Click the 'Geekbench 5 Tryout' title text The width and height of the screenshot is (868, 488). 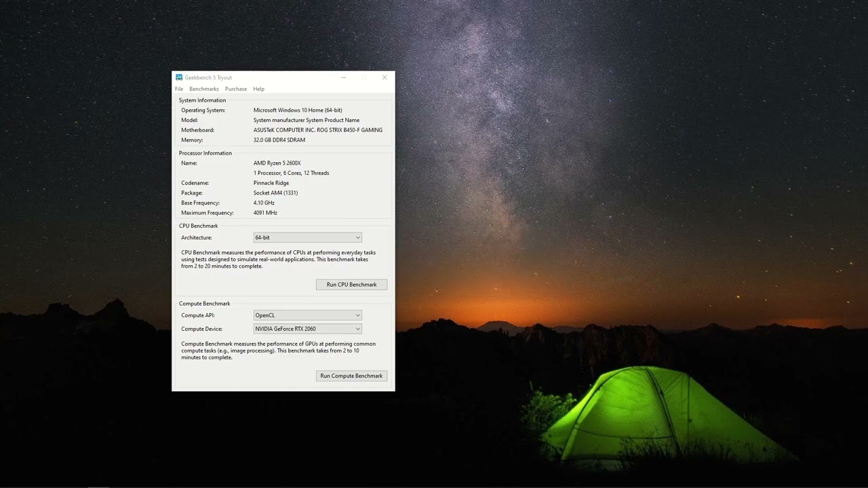208,77
